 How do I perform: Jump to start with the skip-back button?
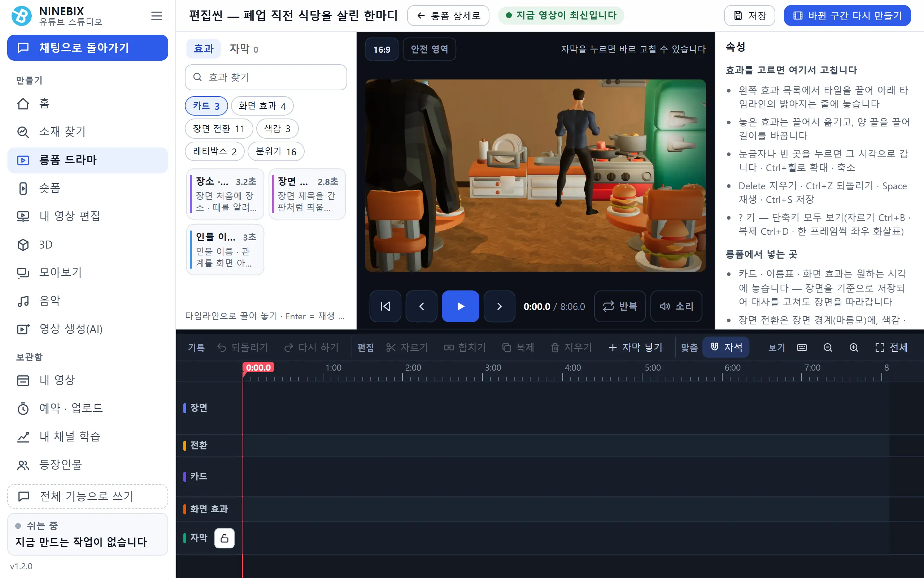(385, 306)
